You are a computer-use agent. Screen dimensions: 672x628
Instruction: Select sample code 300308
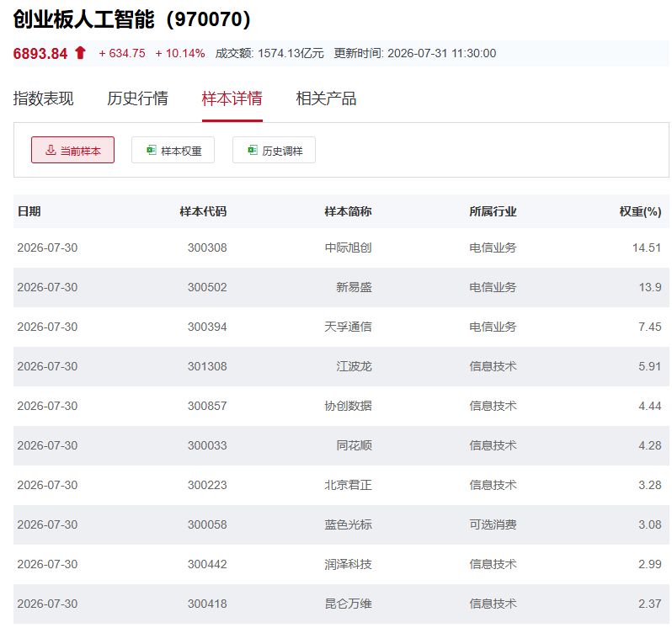click(x=207, y=247)
